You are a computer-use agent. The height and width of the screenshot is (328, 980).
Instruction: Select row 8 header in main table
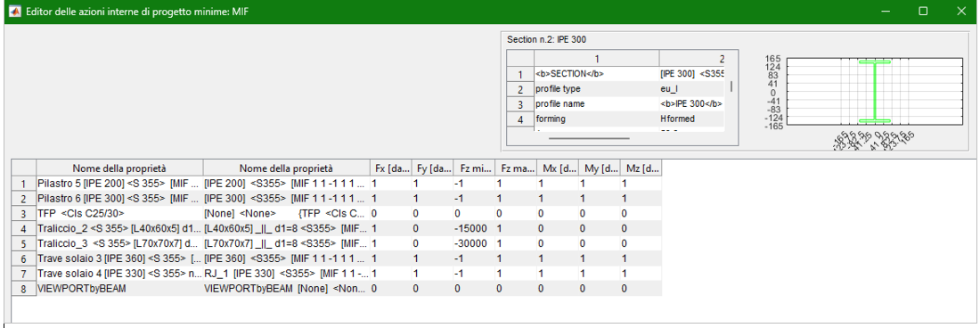24,289
